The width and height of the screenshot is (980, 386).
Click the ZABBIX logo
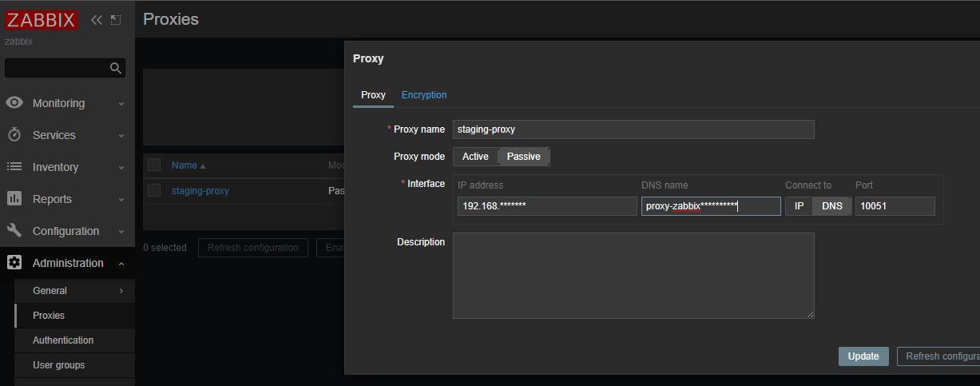(x=42, y=20)
